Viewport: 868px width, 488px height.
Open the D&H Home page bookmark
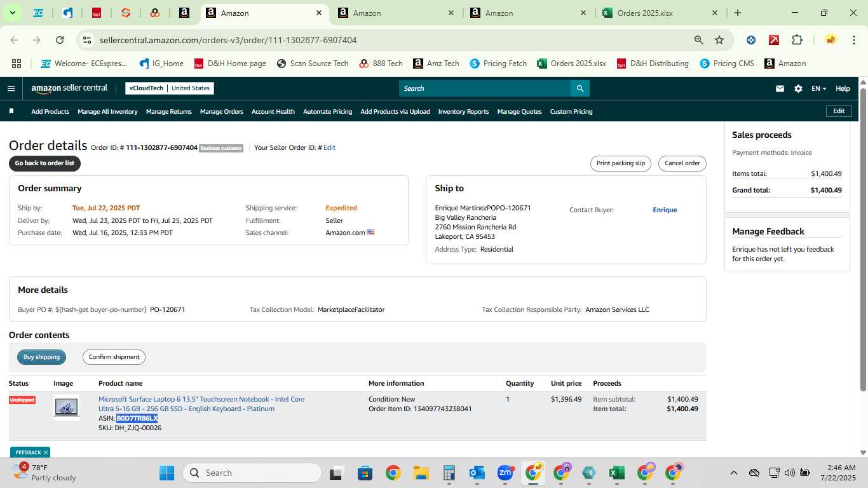point(230,64)
